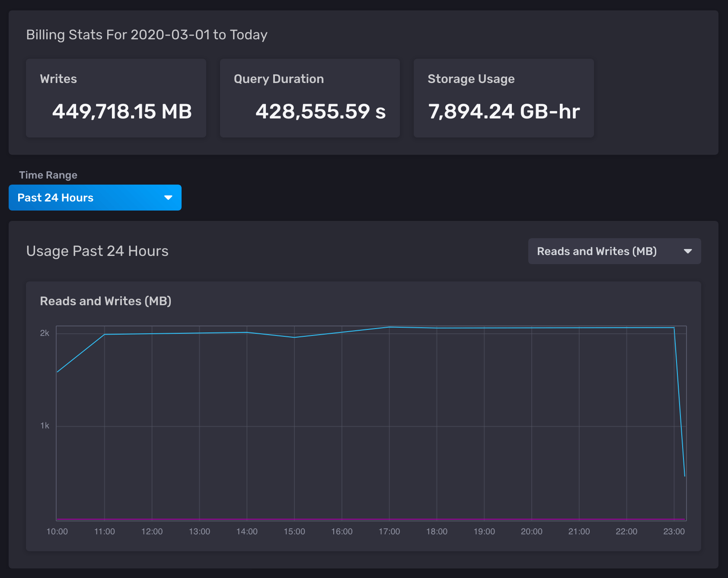Click the blue line dip at 15:00
This screenshot has height=578, width=728.
(294, 337)
